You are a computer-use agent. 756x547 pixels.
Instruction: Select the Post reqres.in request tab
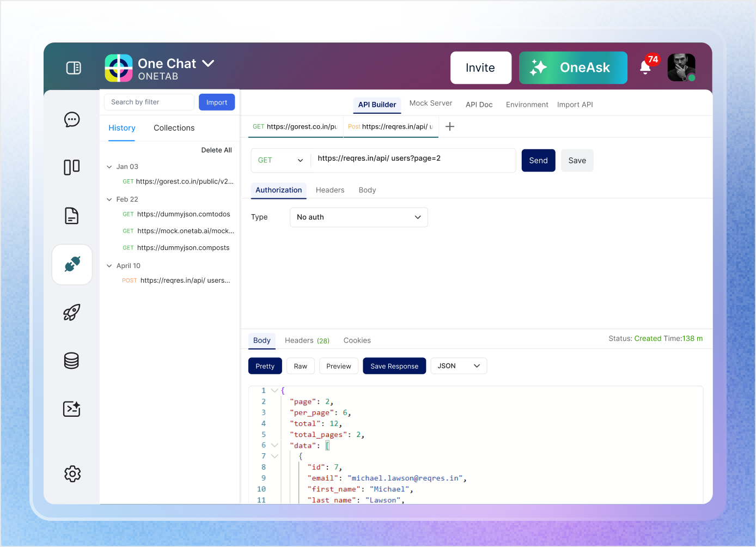(x=391, y=126)
